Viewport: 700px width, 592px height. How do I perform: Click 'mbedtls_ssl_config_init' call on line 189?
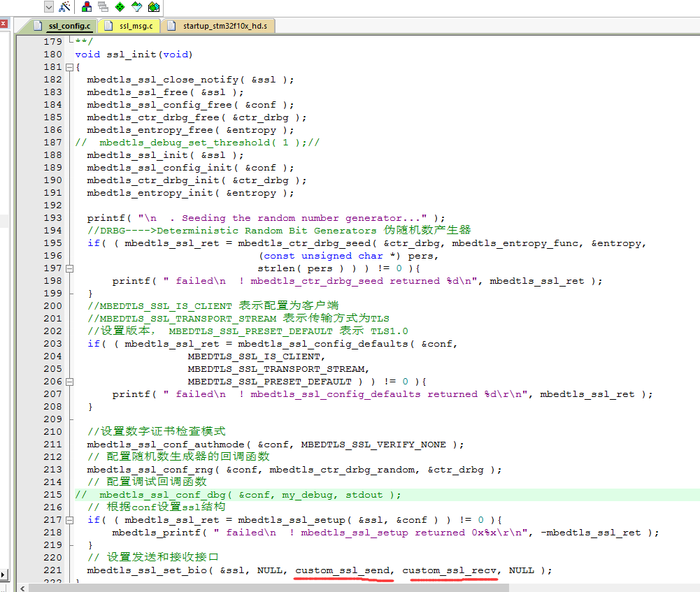159,168
